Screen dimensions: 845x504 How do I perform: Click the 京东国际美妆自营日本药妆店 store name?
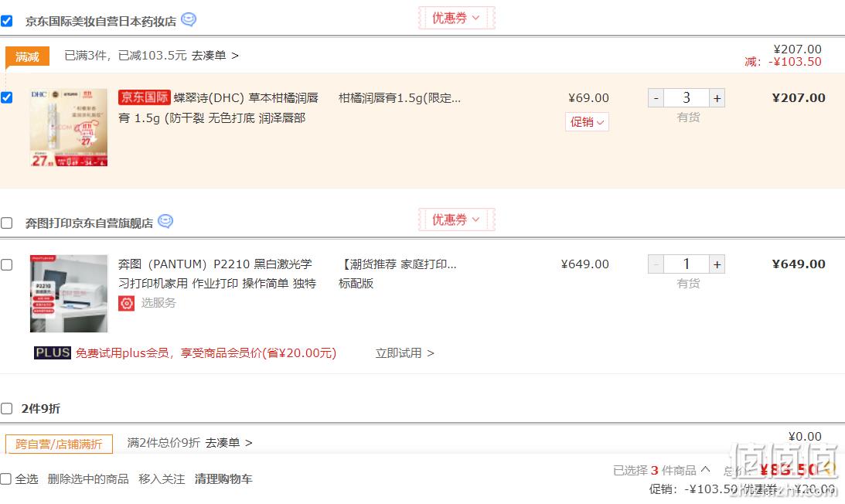pos(101,22)
